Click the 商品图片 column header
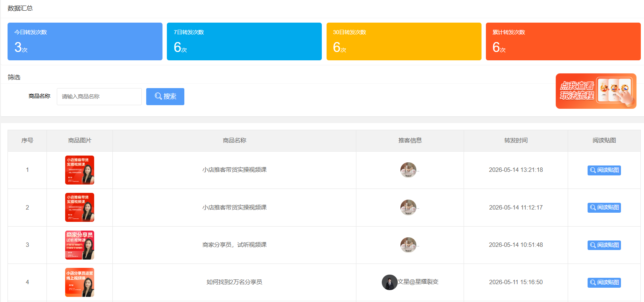 [79, 140]
